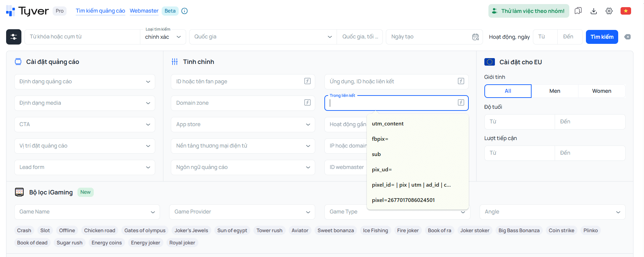Image resolution: width=644 pixels, height=257 pixels.
Task: Open the Webmaster tab
Action: point(144,11)
